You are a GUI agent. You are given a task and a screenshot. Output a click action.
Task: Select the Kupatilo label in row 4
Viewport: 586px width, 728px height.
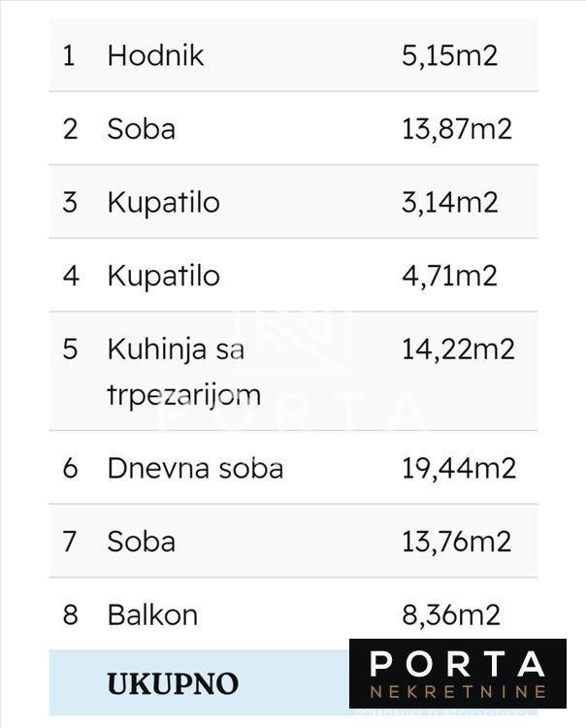click(163, 276)
